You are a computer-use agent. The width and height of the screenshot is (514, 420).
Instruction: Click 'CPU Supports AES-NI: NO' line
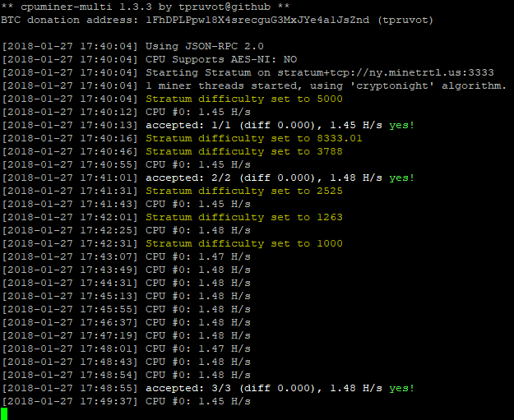click(x=150, y=59)
